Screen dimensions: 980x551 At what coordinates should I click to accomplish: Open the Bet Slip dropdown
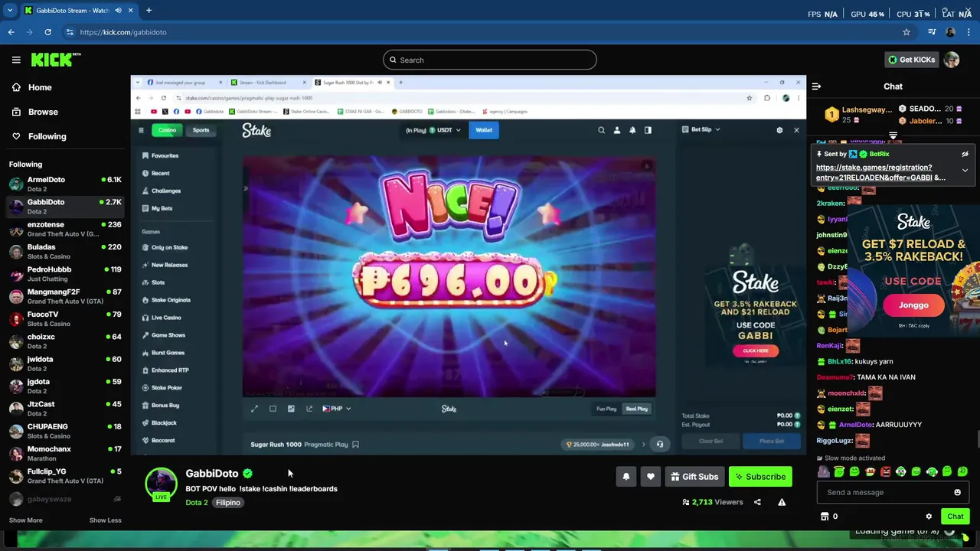click(701, 129)
